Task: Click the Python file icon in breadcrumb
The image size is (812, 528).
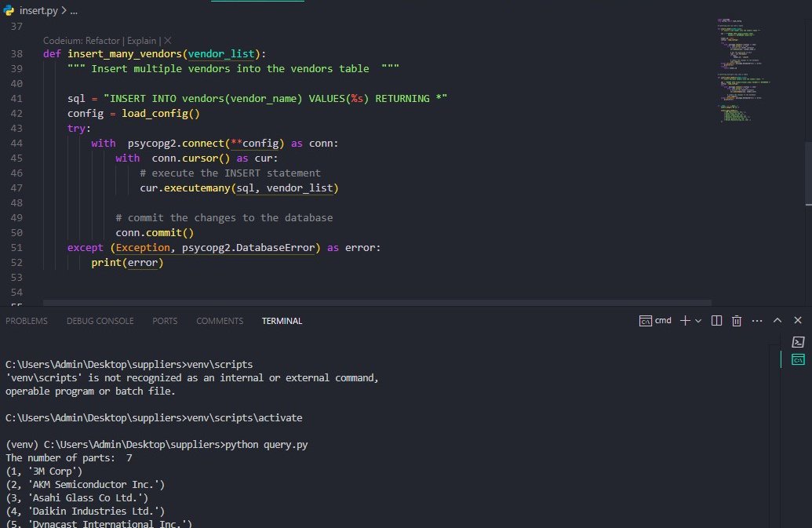Action: coord(9,10)
